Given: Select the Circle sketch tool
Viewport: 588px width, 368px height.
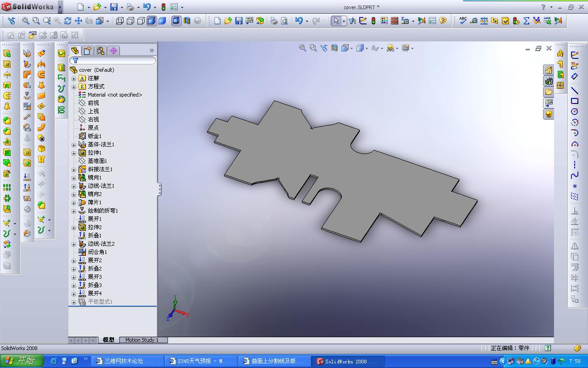Looking at the screenshot, I should (575, 112).
